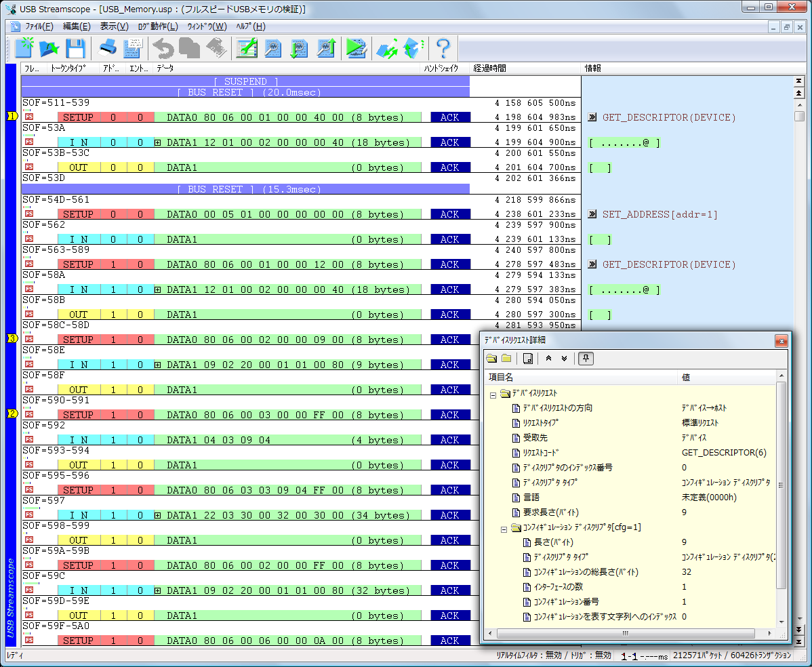
Task: Create a new log file from toolbar
Action: coord(24,48)
